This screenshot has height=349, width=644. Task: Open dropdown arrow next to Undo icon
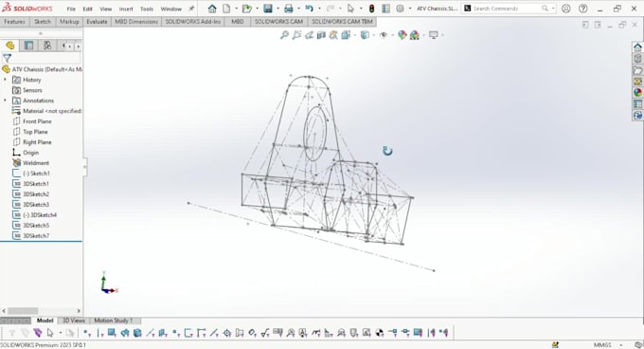[319, 9]
